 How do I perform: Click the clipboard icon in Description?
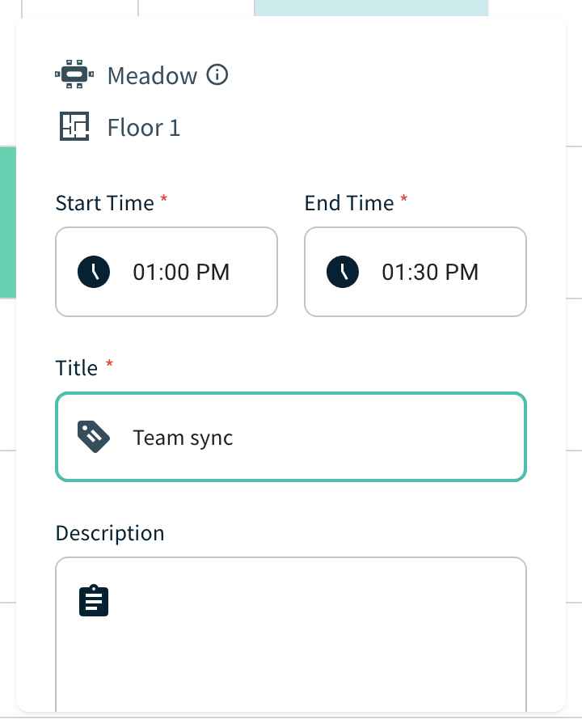pos(94,600)
